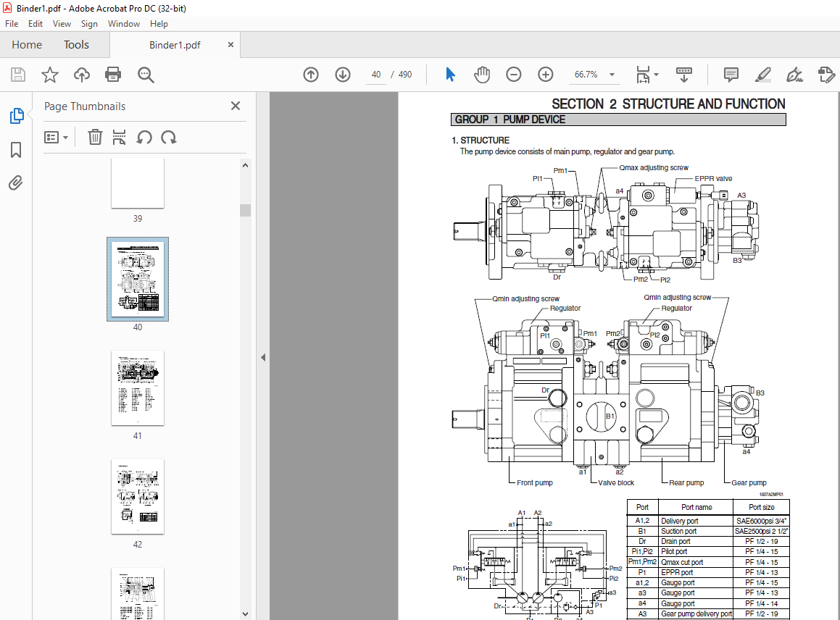Close the Page Thumbnails panel
Viewport: 840px width, 620px height.
coord(235,106)
